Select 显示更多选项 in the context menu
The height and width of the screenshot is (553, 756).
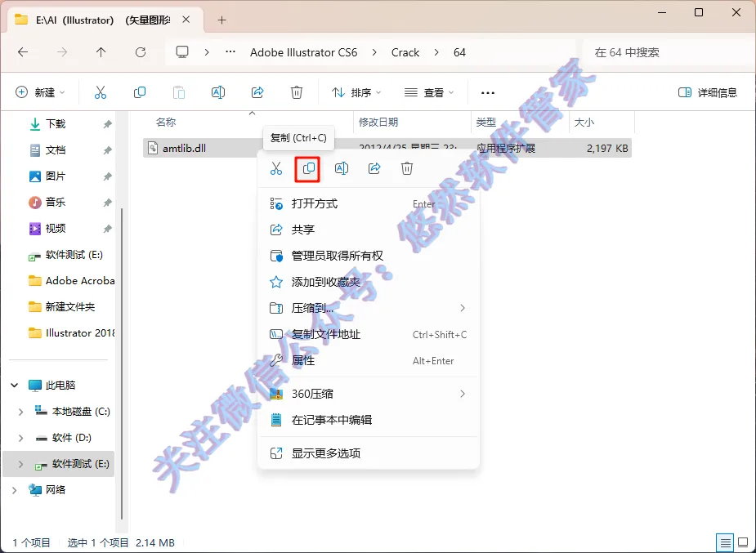369,453
